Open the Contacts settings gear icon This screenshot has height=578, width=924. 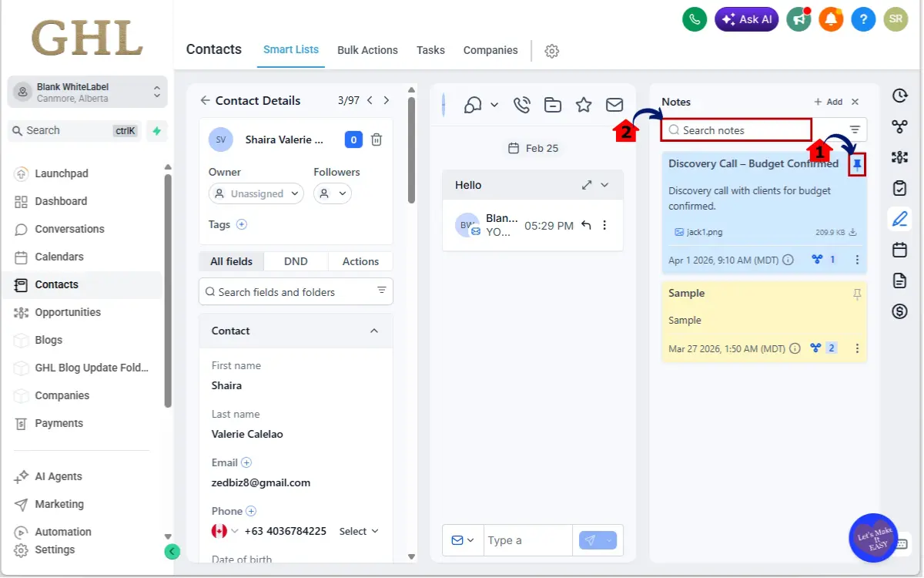(551, 51)
